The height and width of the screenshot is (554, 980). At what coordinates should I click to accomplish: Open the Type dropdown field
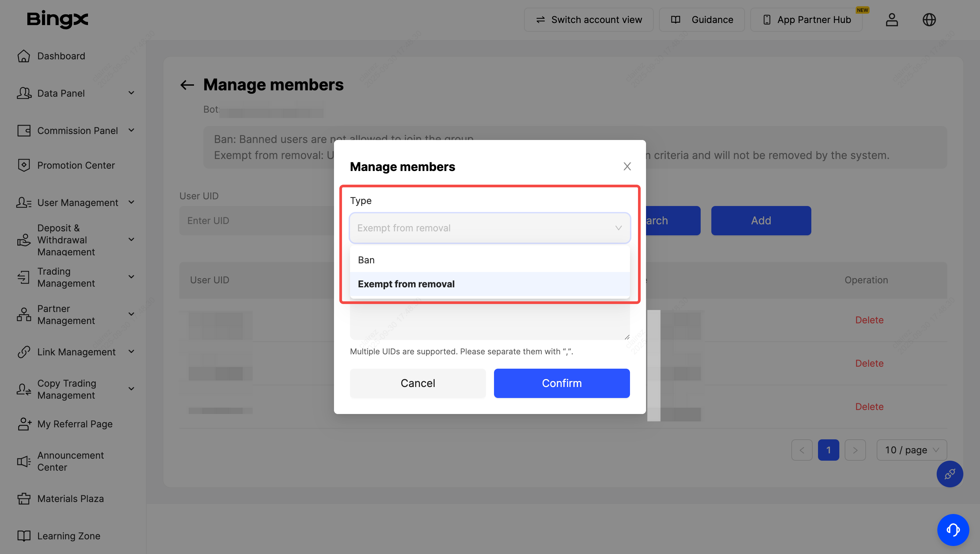point(489,228)
